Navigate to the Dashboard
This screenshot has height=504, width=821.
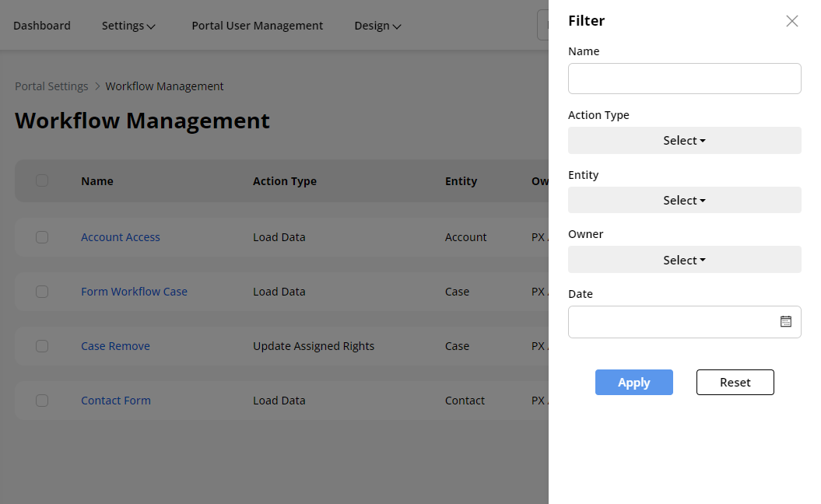pos(42,26)
